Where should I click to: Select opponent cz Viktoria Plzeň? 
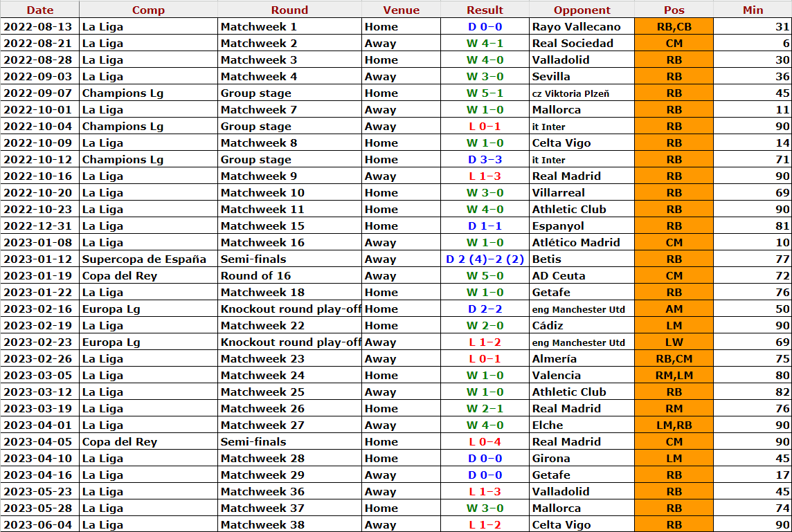tap(582, 93)
